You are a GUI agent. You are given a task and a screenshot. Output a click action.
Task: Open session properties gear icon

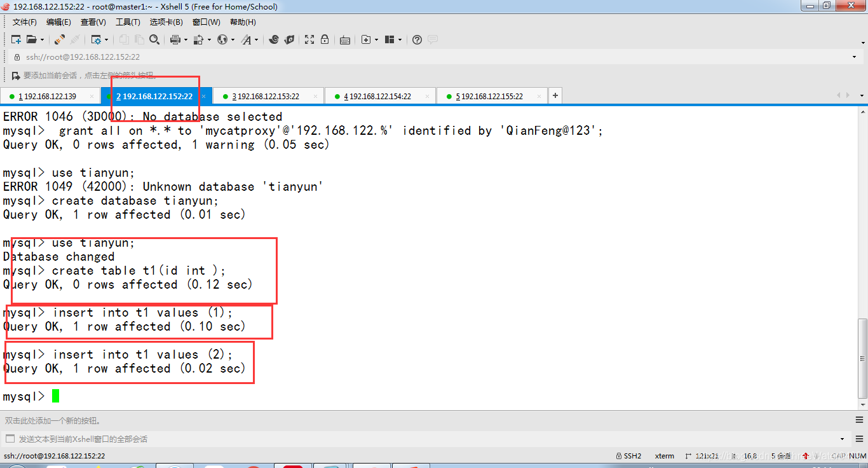coord(96,39)
